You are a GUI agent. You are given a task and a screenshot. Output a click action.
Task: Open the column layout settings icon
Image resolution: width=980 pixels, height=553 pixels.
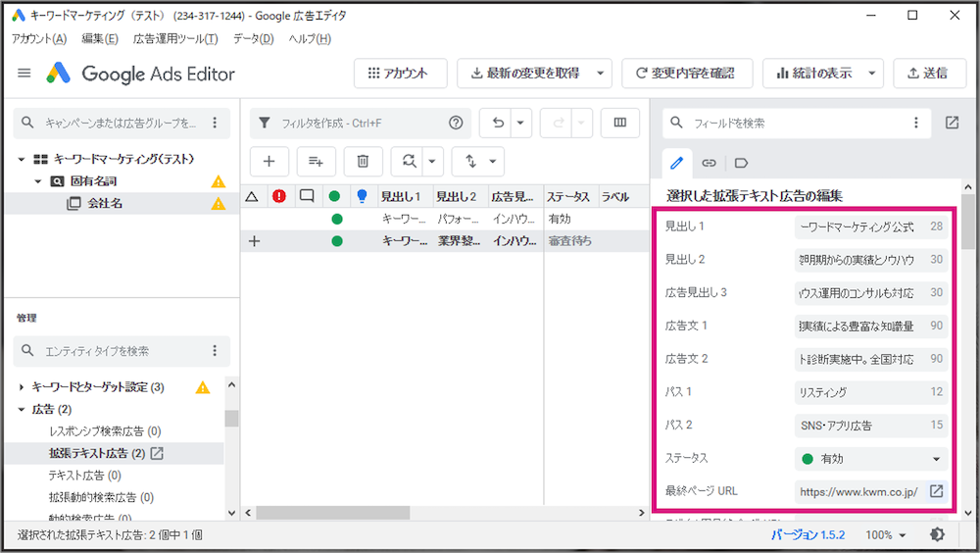(620, 123)
